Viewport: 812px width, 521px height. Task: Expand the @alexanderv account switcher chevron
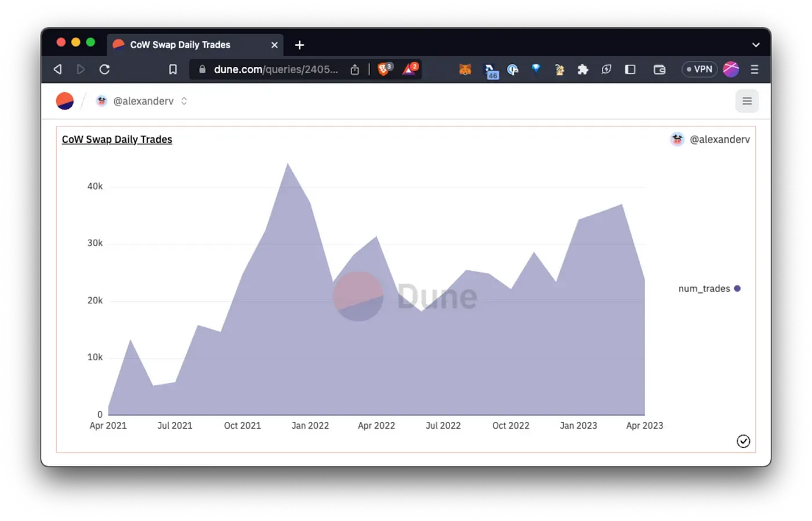click(x=184, y=101)
